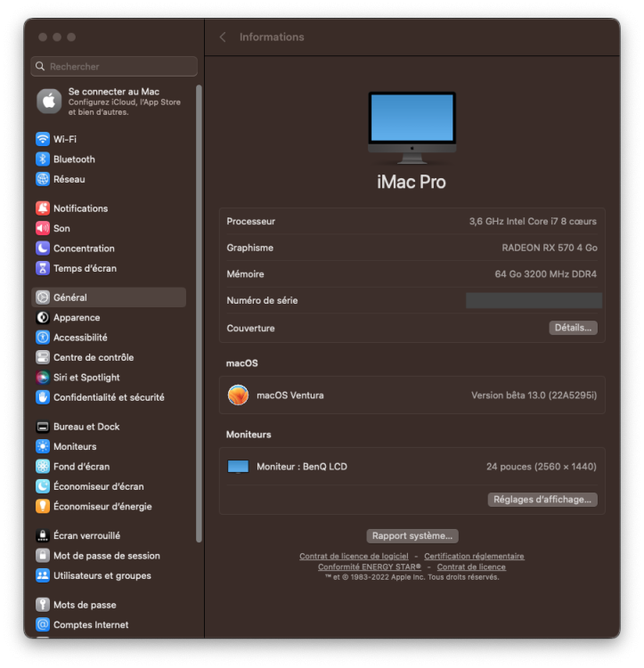The width and height of the screenshot is (644, 668).
Task: Select Confidentialité et sécurité hand icon
Action: 43,397
